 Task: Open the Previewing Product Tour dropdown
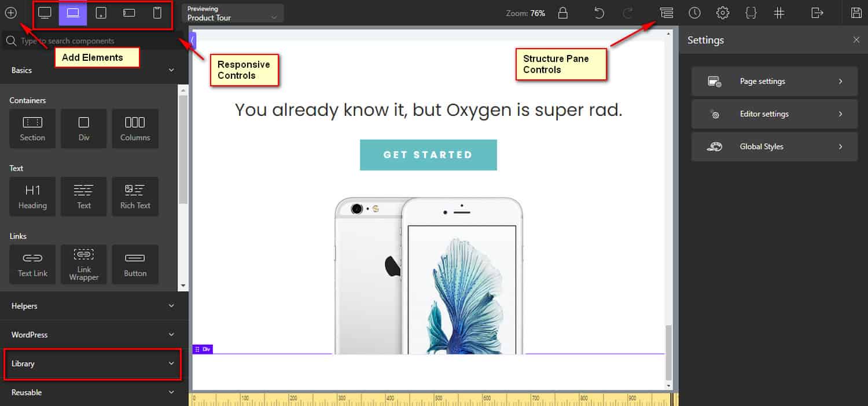click(233, 13)
